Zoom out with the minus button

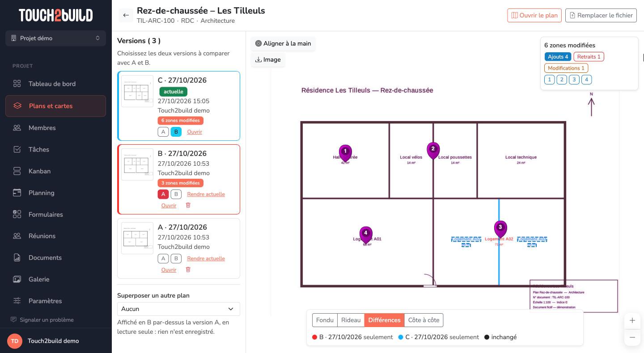632,337
